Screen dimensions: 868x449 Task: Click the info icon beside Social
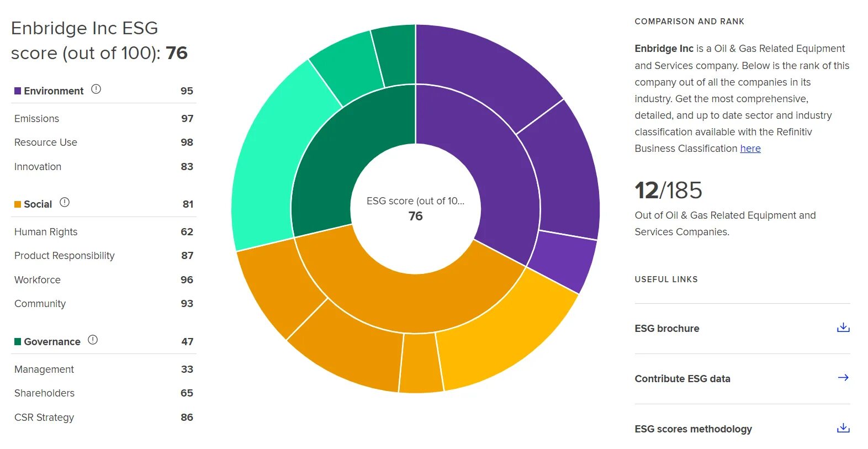65,202
